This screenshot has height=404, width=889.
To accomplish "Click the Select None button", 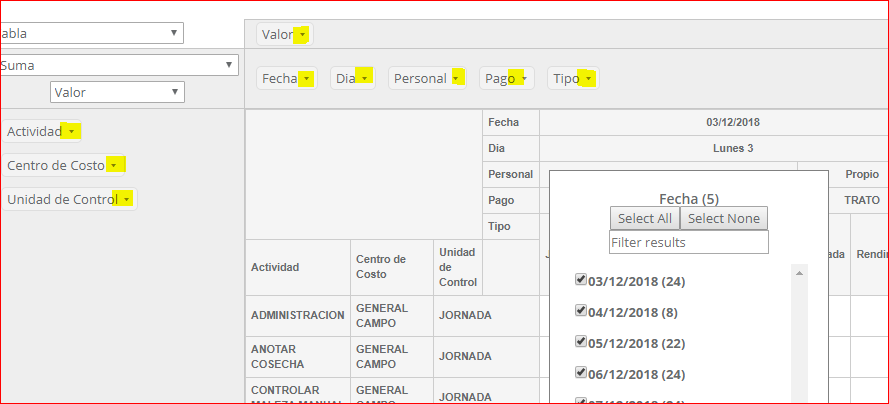I will (x=723, y=218).
